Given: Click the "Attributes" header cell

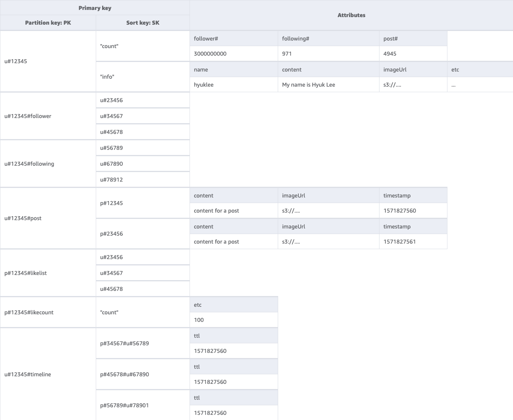Looking at the screenshot, I should point(351,15).
